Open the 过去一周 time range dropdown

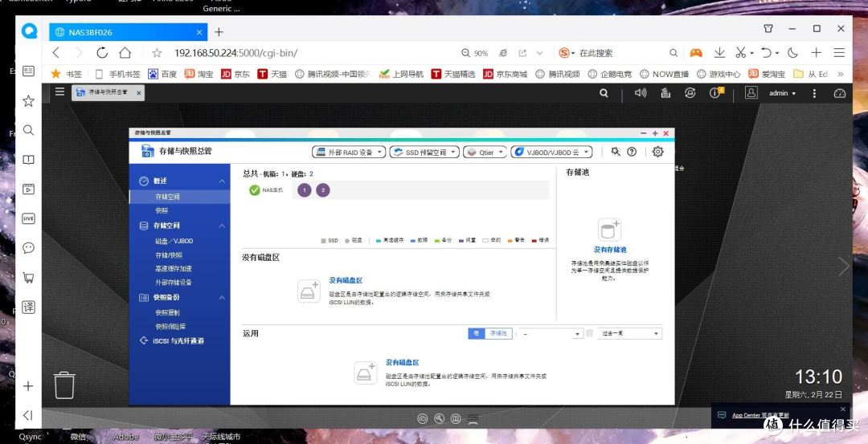click(x=629, y=333)
